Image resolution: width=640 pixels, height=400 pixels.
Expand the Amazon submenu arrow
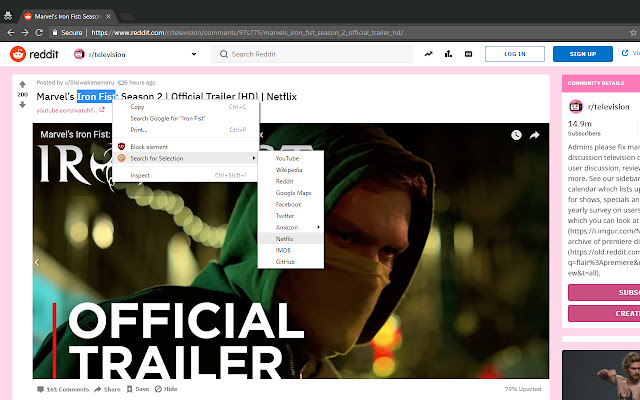pyautogui.click(x=318, y=227)
